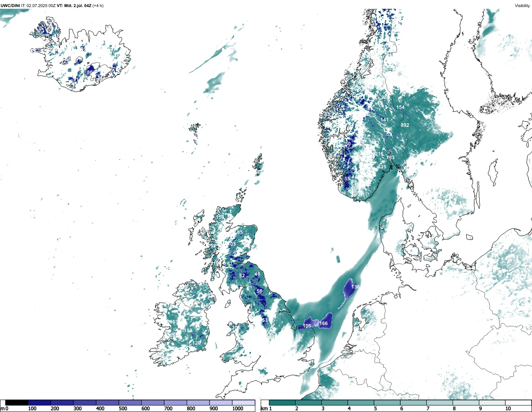The image size is (532, 412).
Task: Click the '892' value over Sweden
Action: 405,125
